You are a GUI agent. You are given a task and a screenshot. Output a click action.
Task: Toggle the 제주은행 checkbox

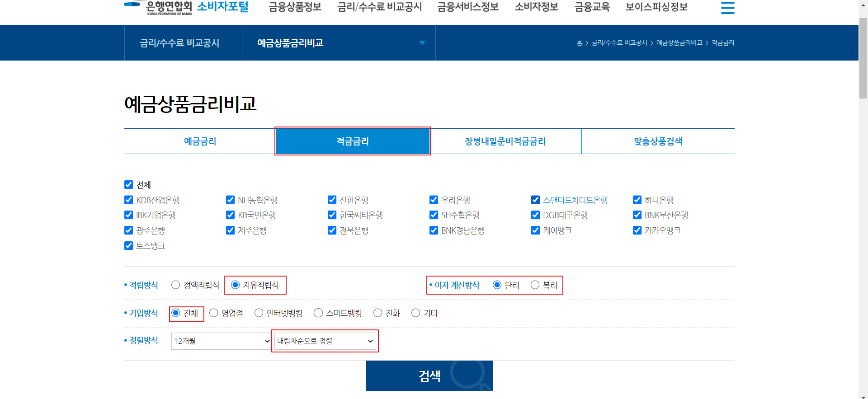pos(230,230)
